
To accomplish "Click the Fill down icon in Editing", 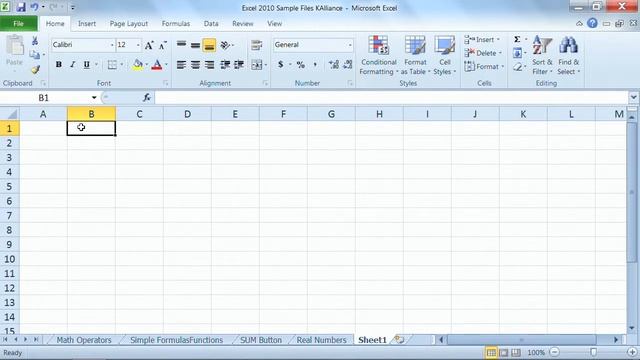I will point(517,53).
